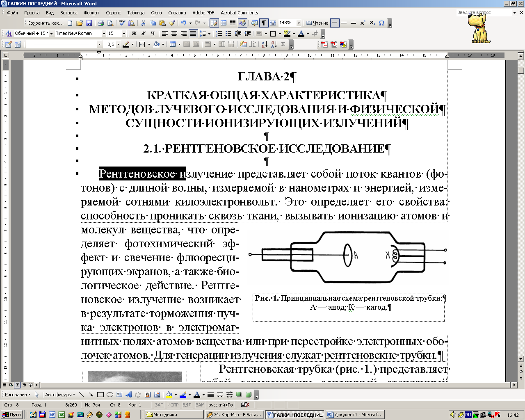Set justified text alignment
This screenshot has height=420, width=525.
(x=193, y=34)
